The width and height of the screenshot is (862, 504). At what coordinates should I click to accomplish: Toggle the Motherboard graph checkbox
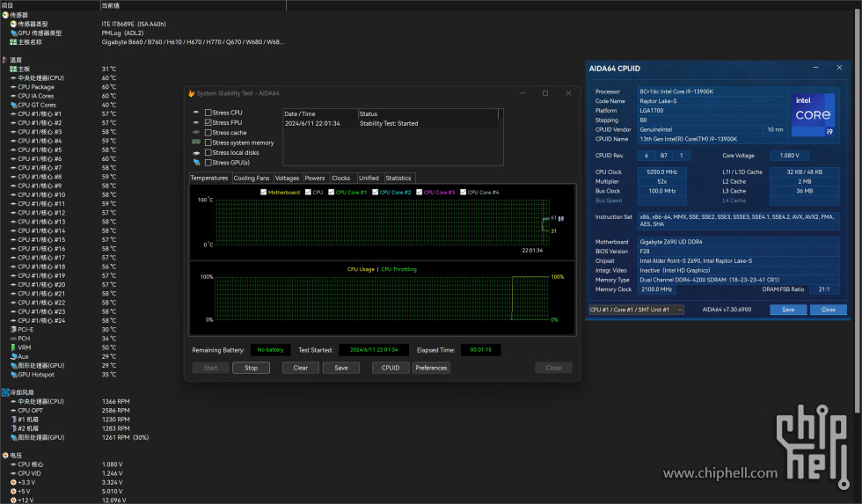(263, 193)
